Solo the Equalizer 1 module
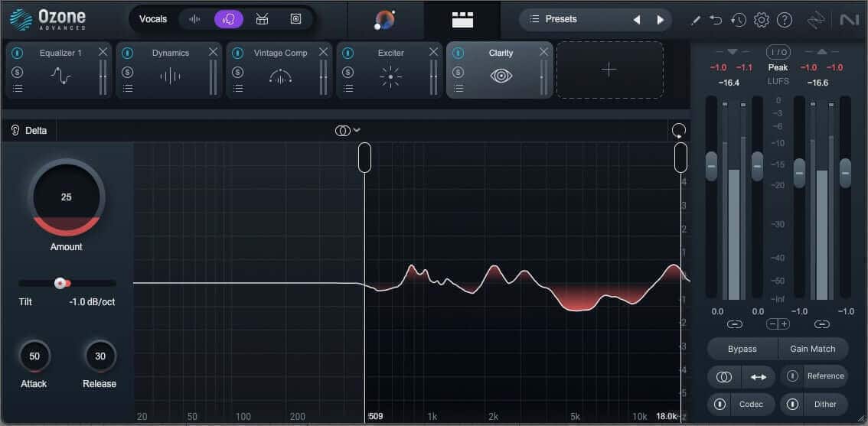 18,72
